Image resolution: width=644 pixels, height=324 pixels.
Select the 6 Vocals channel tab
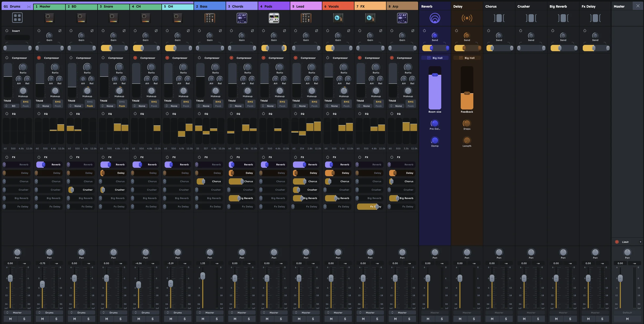pos(338,6)
